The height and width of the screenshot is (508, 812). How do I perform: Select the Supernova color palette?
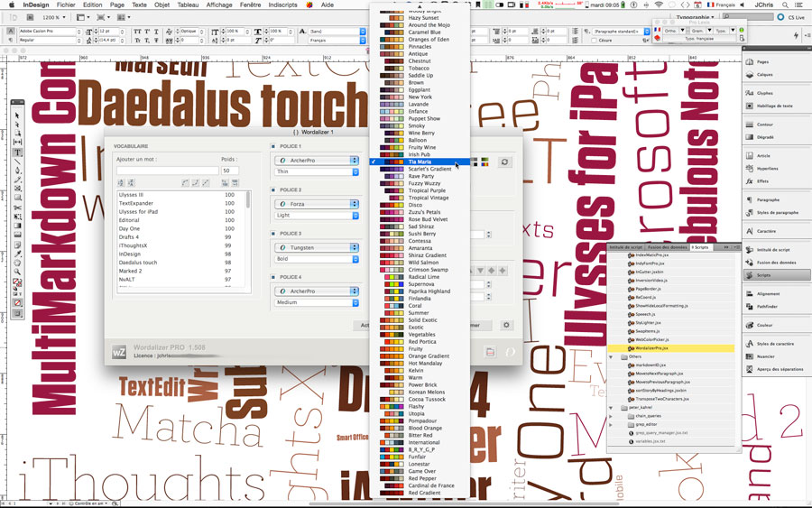pyautogui.click(x=420, y=283)
